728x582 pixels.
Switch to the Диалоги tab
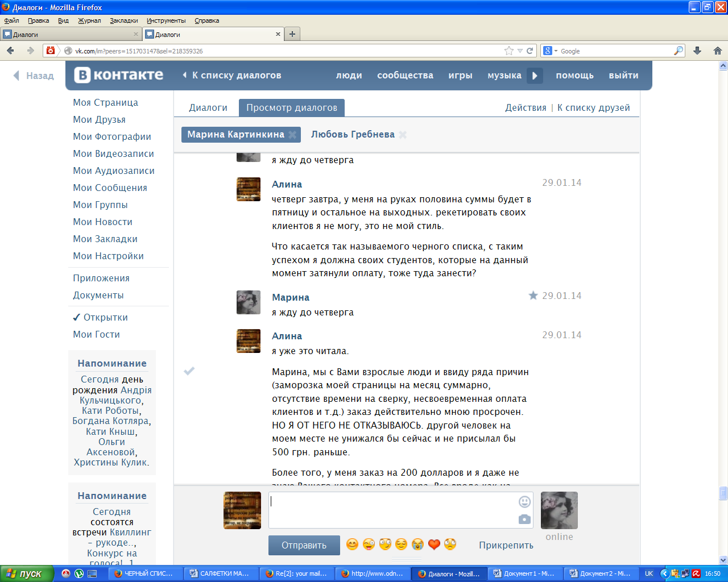pyautogui.click(x=208, y=107)
